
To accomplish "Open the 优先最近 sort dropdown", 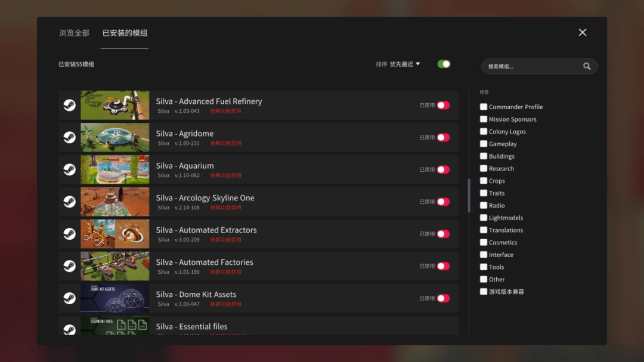I will pyautogui.click(x=405, y=64).
